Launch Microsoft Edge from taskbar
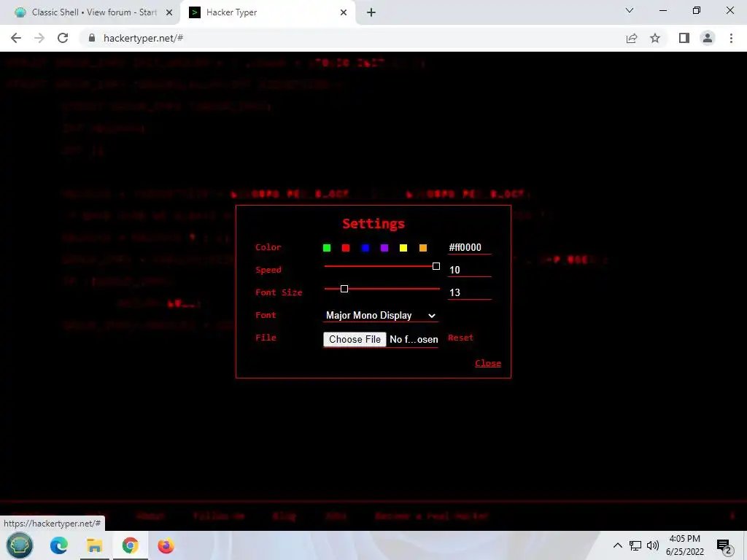The height and width of the screenshot is (560, 747). tap(59, 545)
